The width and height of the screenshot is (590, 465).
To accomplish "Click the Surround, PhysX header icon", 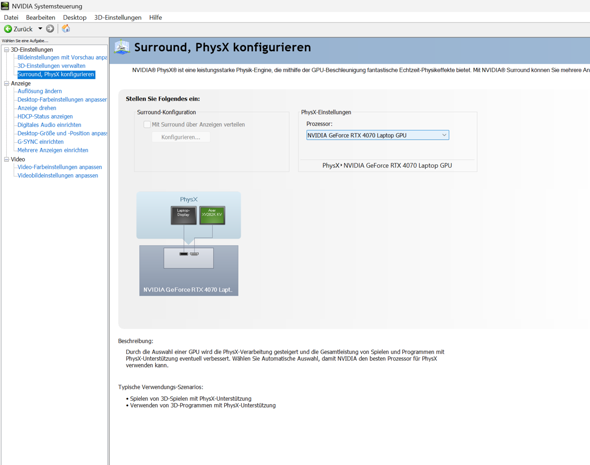I will (122, 48).
